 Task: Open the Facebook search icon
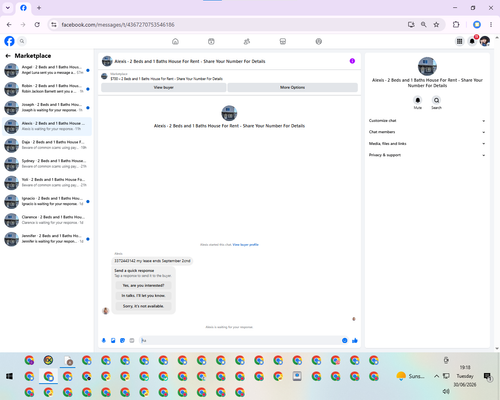22,41
